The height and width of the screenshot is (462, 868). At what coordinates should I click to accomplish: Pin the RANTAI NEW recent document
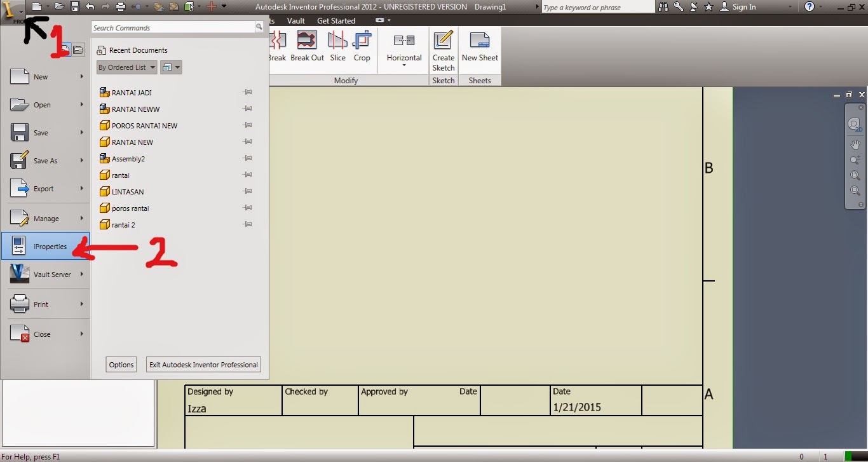click(247, 142)
